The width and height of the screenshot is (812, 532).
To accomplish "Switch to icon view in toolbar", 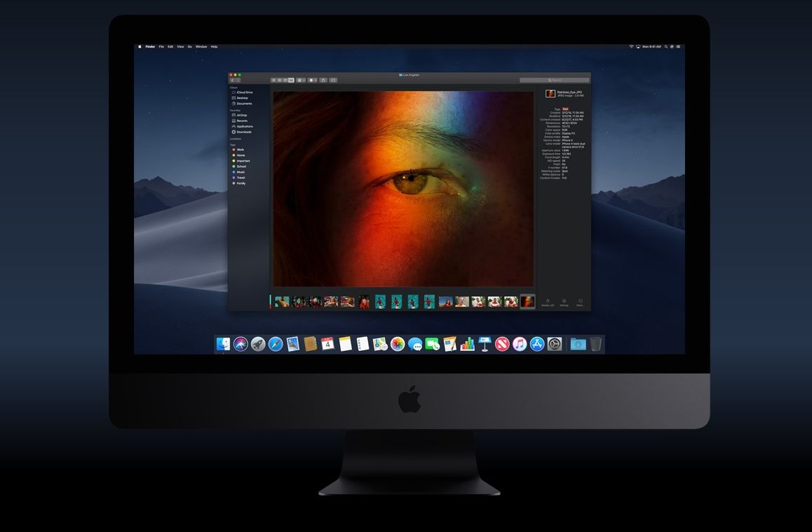I will pos(273,80).
